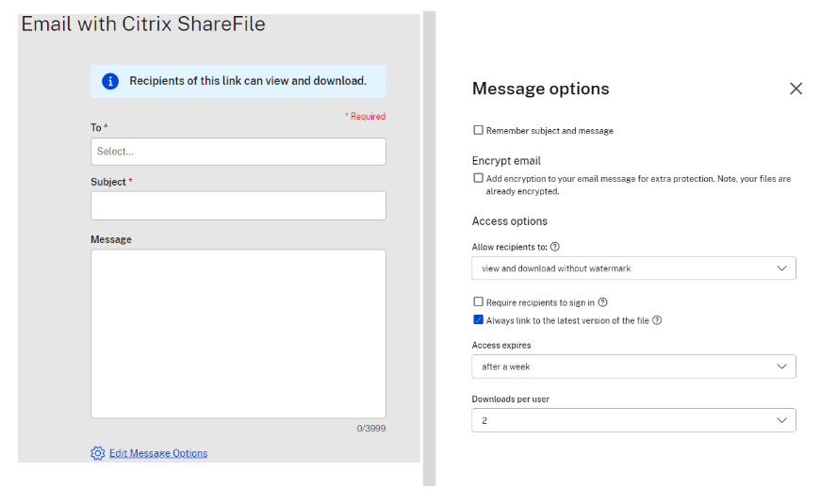This screenshot has height=504, width=837.
Task: Open the Allow recipients to dropdown
Action: [x=633, y=268]
